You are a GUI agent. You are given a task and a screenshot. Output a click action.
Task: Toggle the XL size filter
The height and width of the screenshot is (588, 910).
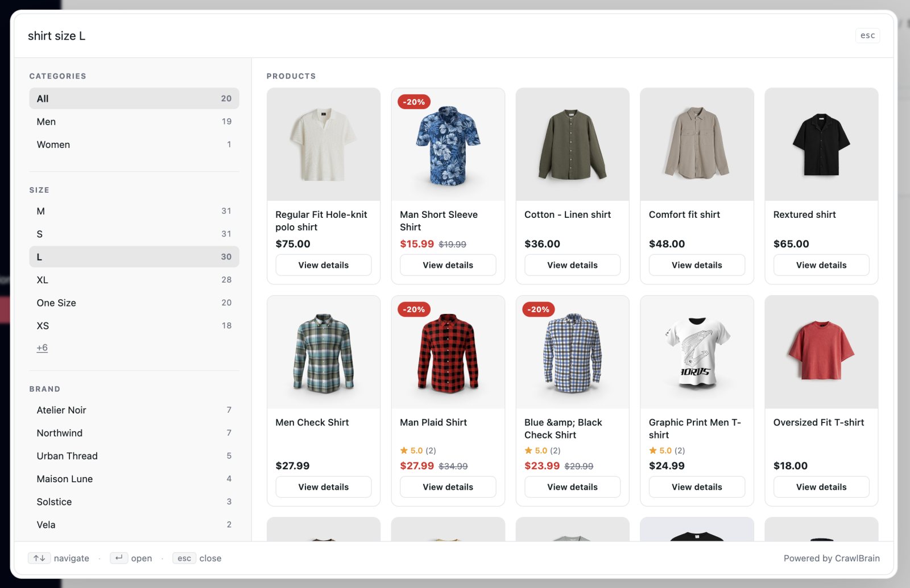134,280
